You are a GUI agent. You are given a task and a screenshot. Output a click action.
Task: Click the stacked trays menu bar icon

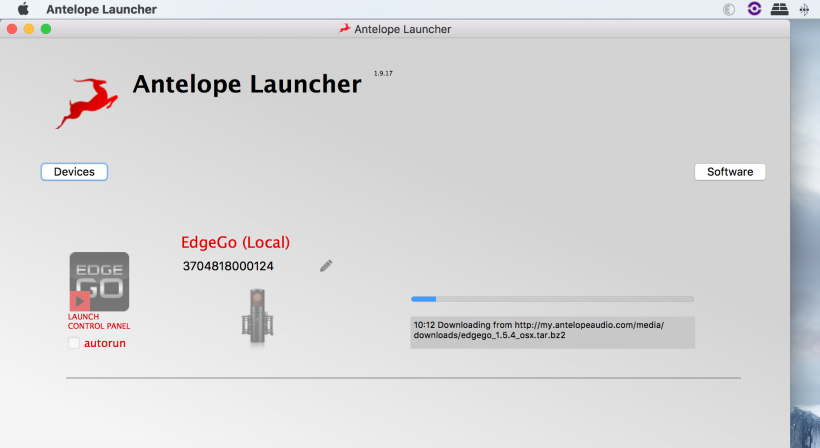pos(779,9)
